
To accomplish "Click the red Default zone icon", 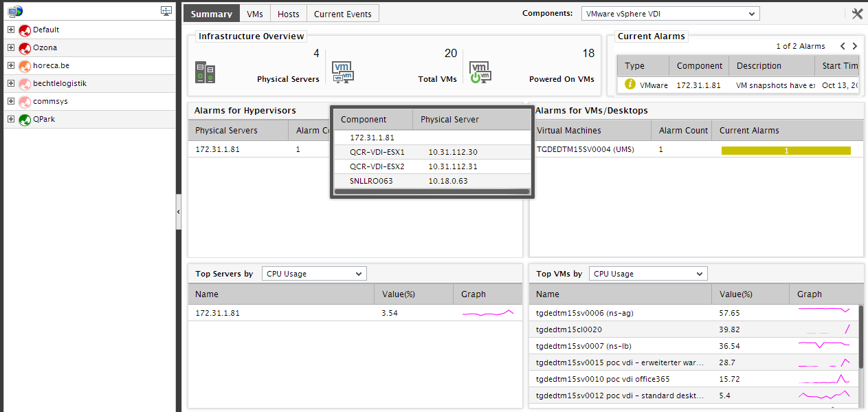I will point(25,30).
